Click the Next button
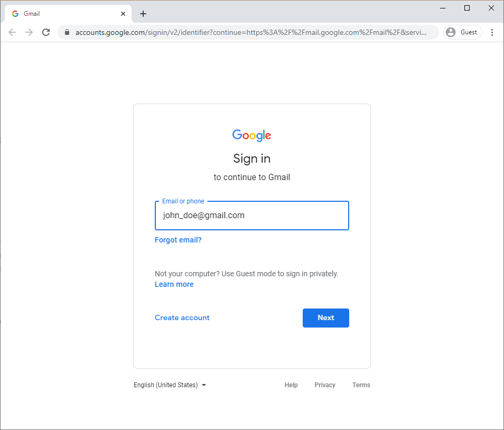Viewport: 504px width, 430px height. coord(325,317)
